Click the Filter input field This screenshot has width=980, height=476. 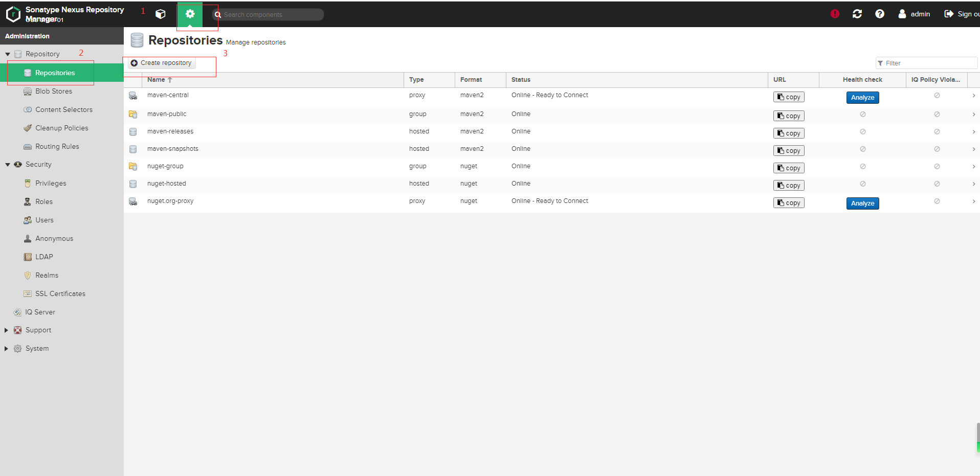[x=926, y=63]
